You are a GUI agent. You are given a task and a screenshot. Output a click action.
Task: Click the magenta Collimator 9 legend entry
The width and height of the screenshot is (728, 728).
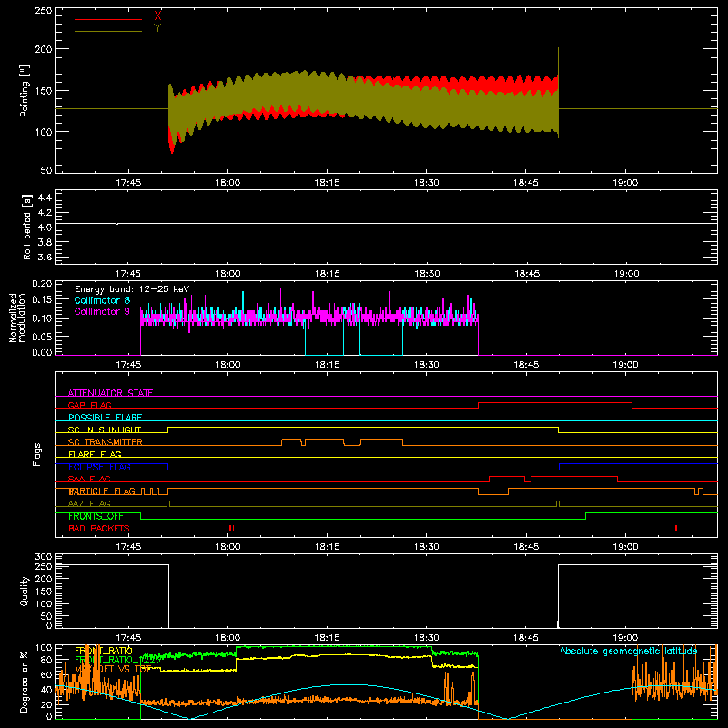(x=102, y=311)
